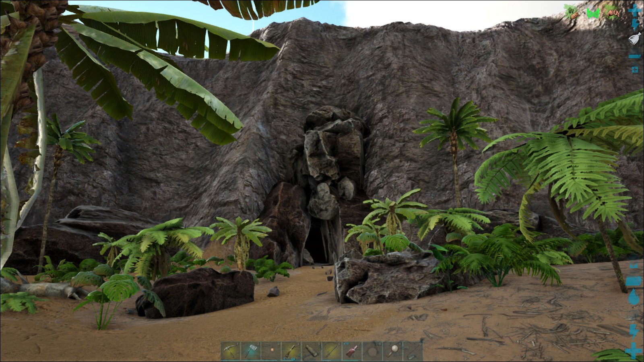Click the XP boost buff icon with green arrows

[x=572, y=12]
